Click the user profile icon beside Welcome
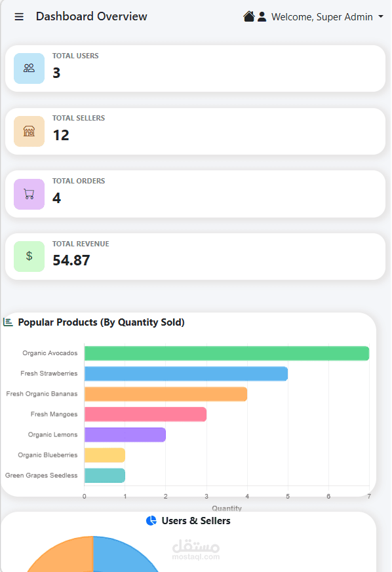Screen dimensions: 392x572 click(260, 16)
